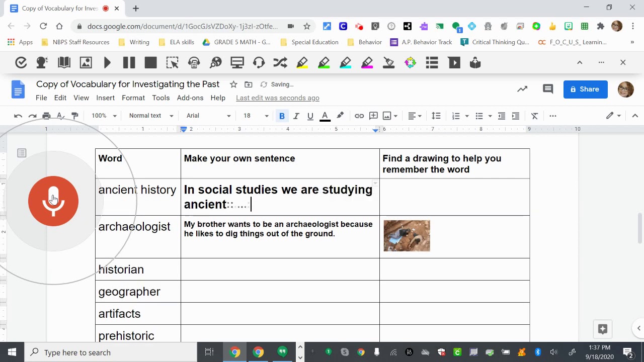
Task: Open the font size 18 dropdown
Action: tap(256, 116)
